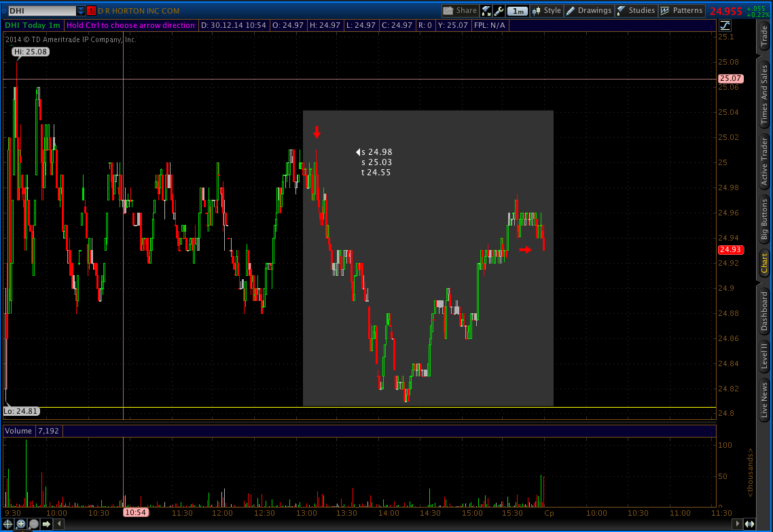
Task: Click the H: 24.97 high value
Action: [x=325, y=25]
